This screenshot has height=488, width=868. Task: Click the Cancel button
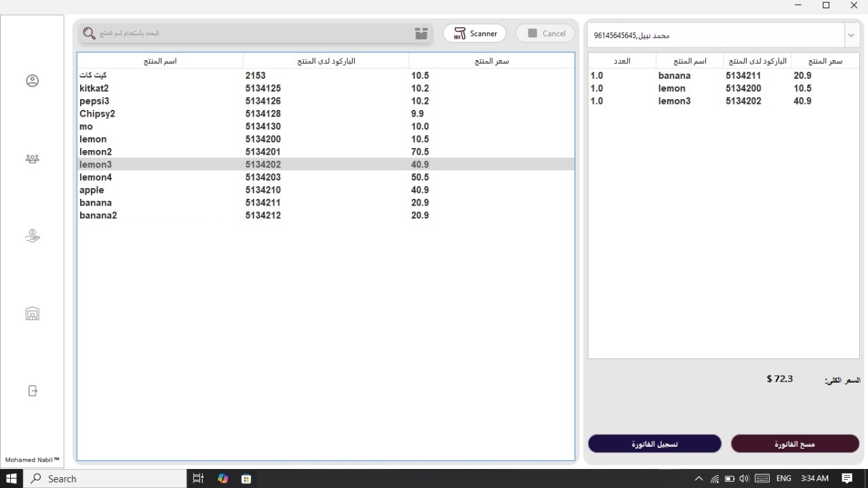[x=546, y=33]
